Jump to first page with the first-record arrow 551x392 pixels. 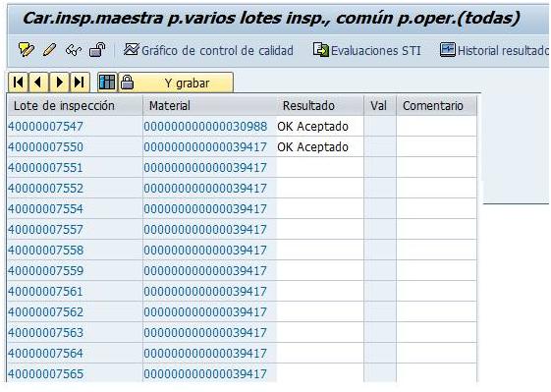click(x=18, y=83)
